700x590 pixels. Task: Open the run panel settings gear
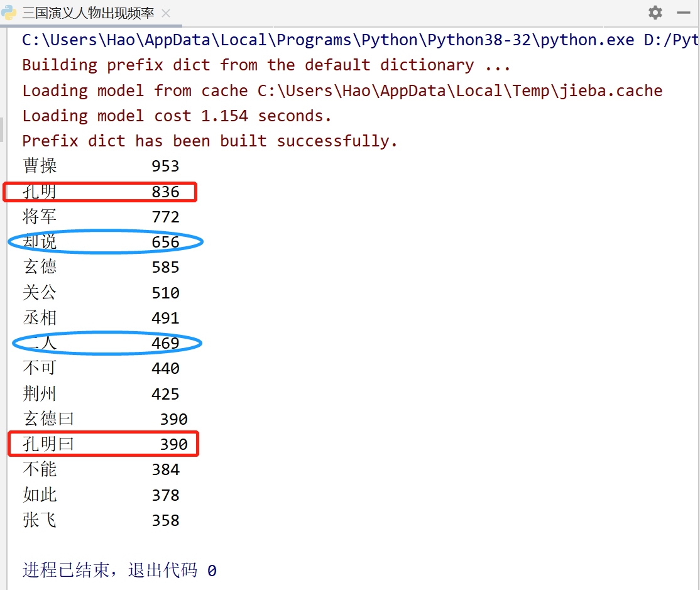655,13
